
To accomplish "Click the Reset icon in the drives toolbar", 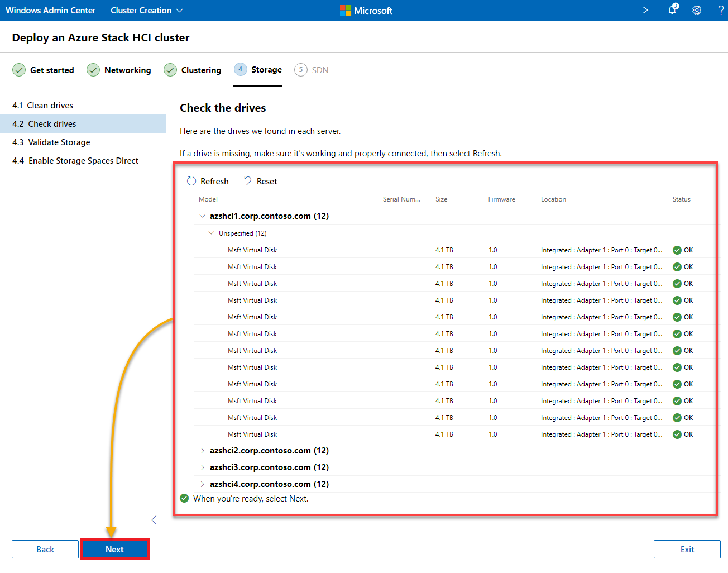I will coord(248,181).
